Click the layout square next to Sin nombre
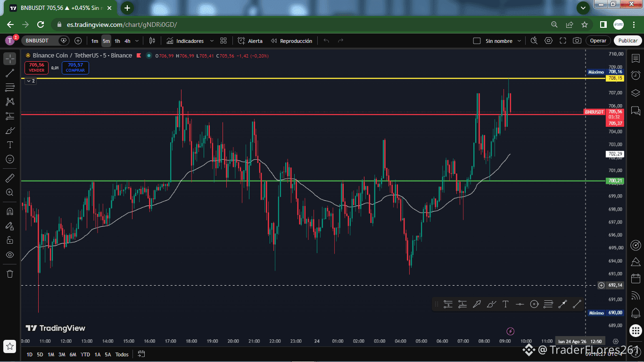The height and width of the screenshot is (362, 644). coord(477,41)
